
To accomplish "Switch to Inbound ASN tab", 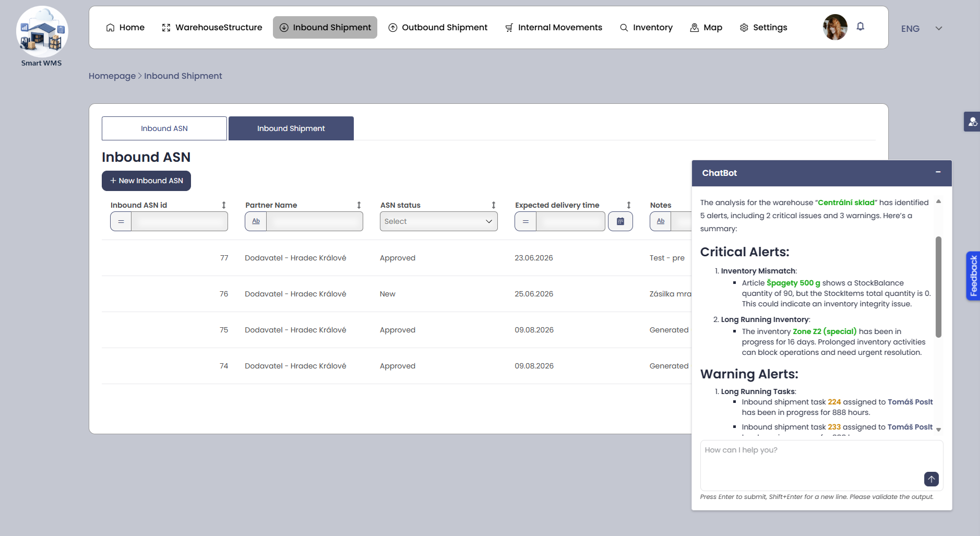I will pos(164,128).
